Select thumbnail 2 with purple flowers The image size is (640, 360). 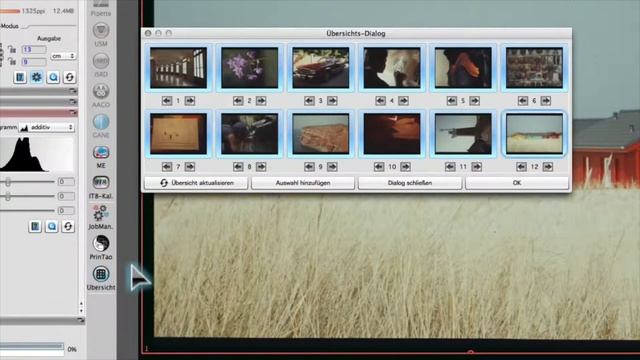249,68
